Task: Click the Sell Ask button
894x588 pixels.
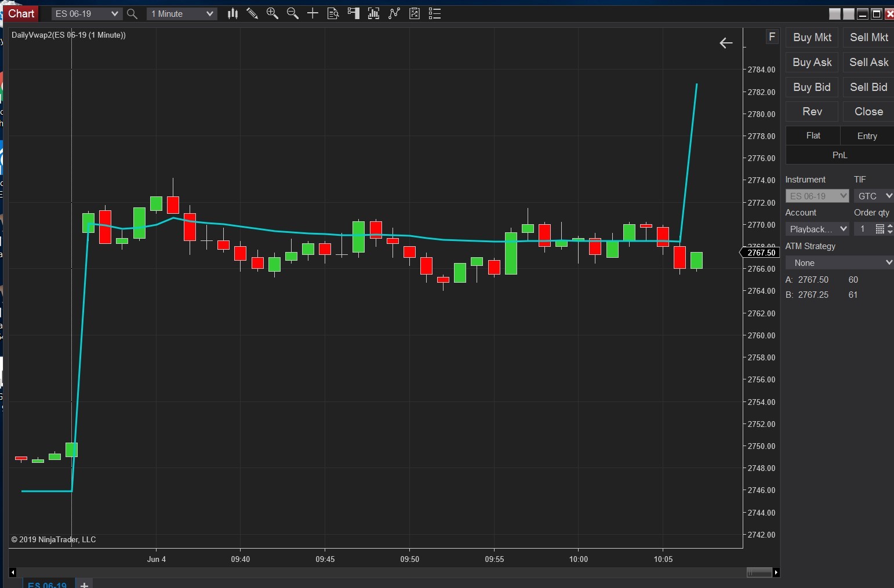Action: coord(868,63)
